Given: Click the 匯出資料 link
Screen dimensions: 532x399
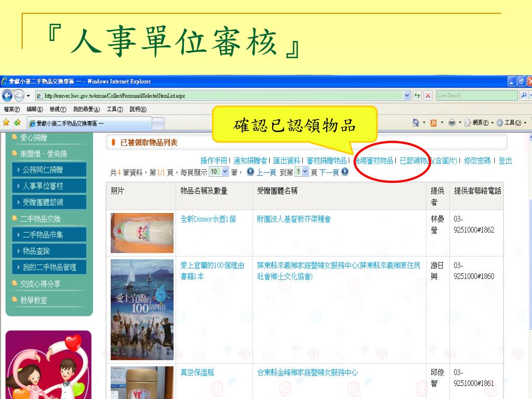Looking at the screenshot, I should pyautogui.click(x=287, y=161).
